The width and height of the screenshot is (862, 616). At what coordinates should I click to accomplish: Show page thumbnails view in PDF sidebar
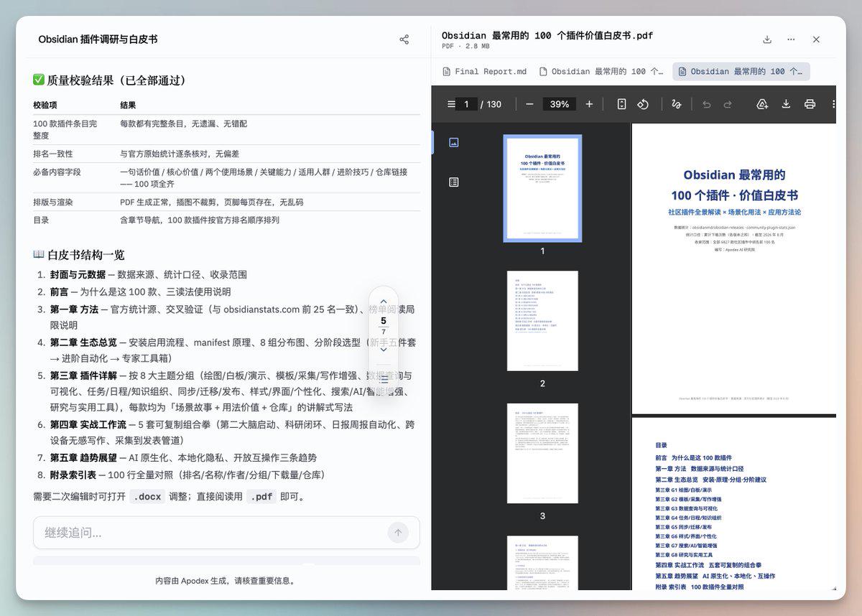(x=453, y=142)
